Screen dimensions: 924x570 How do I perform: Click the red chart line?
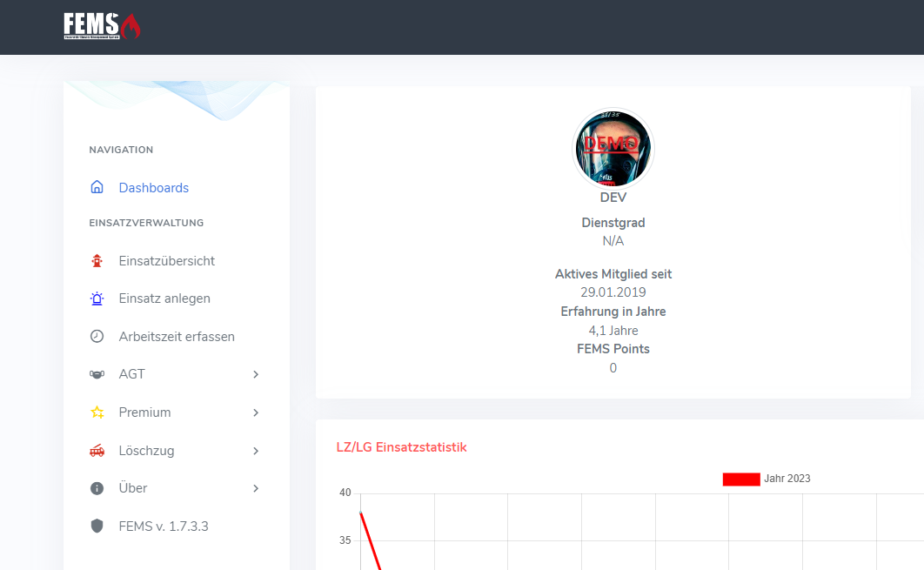370,540
